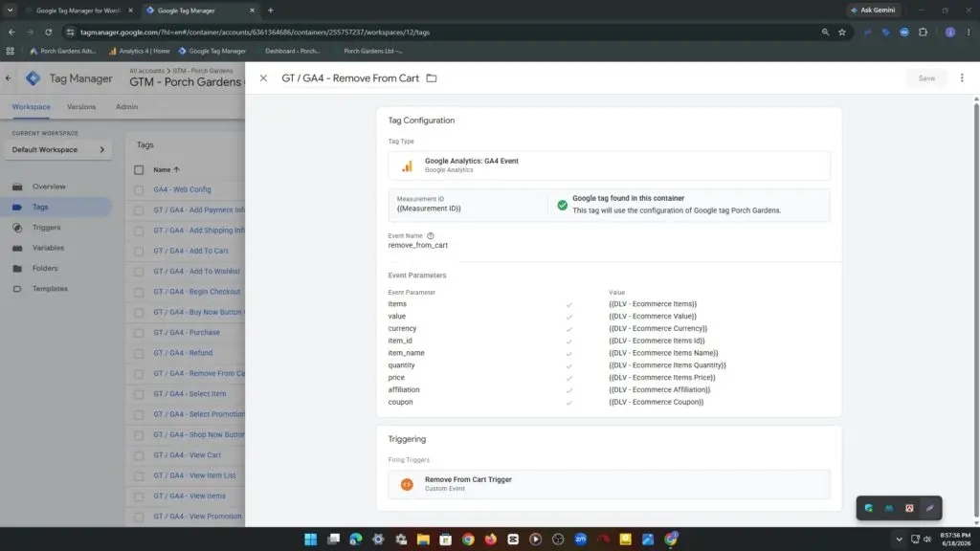
Task: Open the browser tab search dropdown
Action: tap(10, 10)
